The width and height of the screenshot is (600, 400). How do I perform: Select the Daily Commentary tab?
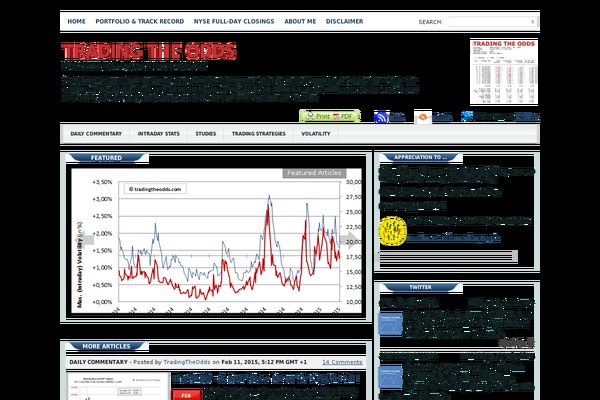point(96,134)
